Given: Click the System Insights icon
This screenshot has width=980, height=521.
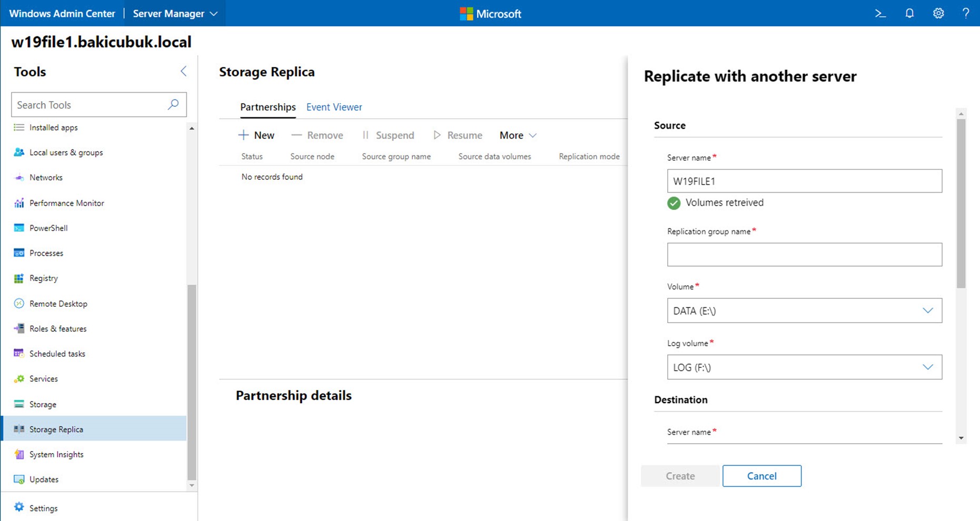Looking at the screenshot, I should [19, 454].
